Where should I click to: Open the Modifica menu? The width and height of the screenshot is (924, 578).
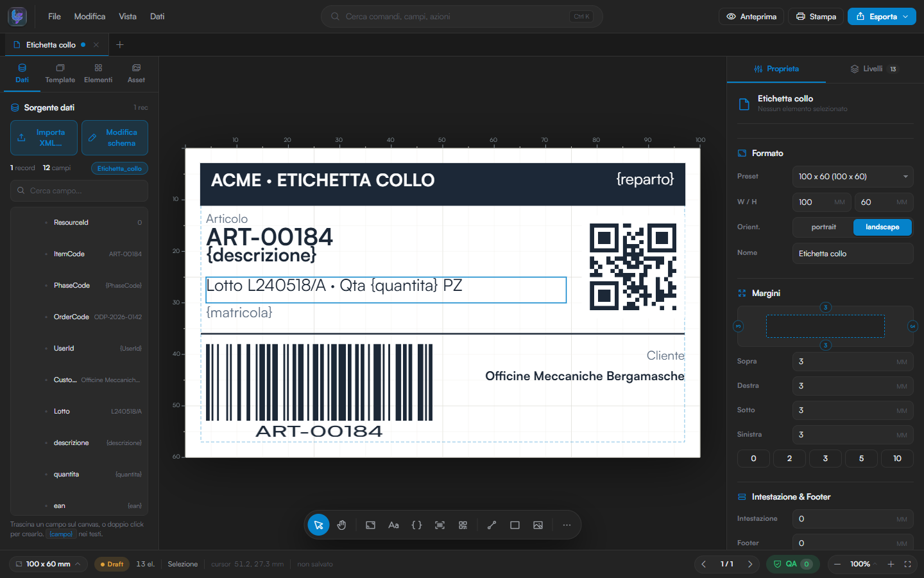pos(90,17)
